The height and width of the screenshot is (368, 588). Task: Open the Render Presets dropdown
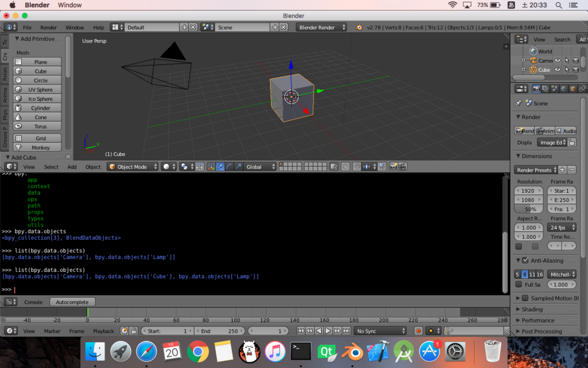(536, 170)
